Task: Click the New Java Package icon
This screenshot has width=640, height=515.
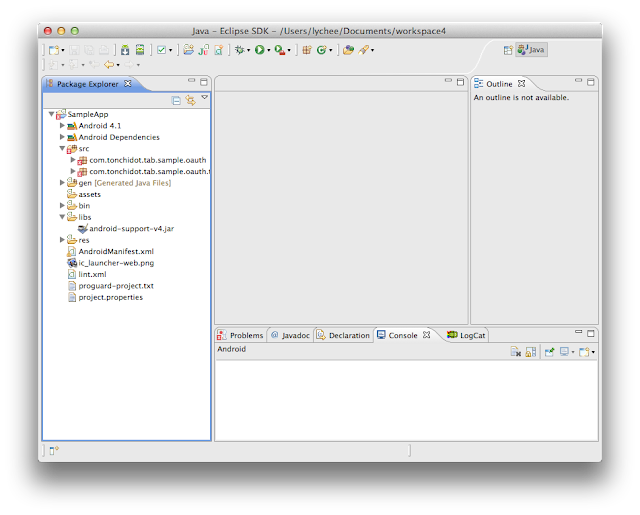Action: 307,50
